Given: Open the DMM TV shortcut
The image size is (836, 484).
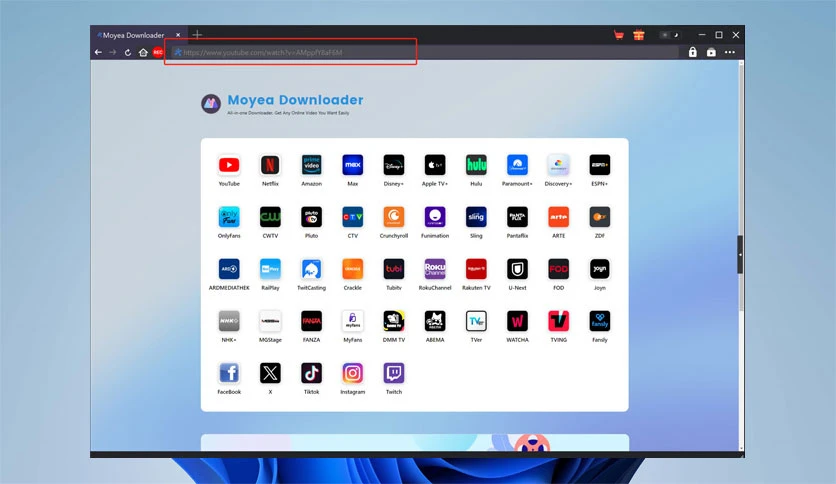Looking at the screenshot, I should click(393, 321).
